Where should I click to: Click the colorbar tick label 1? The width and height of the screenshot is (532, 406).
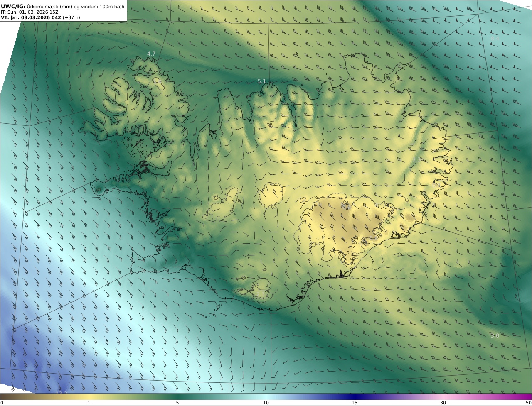coord(89,403)
